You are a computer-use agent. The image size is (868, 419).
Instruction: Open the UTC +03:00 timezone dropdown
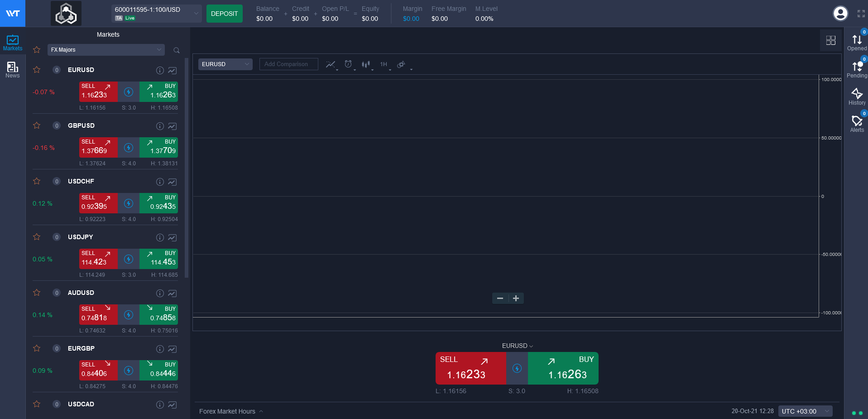tap(805, 411)
